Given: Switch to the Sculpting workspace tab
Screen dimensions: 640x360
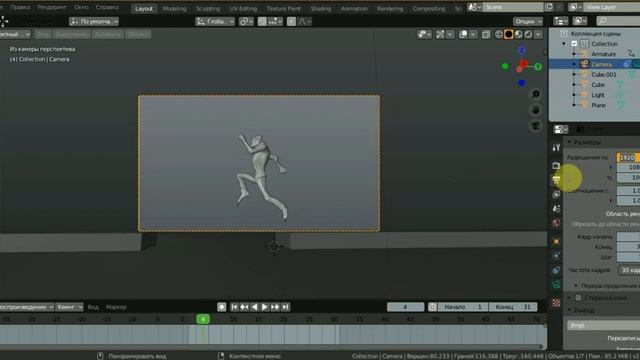Looking at the screenshot, I should 208,9.
